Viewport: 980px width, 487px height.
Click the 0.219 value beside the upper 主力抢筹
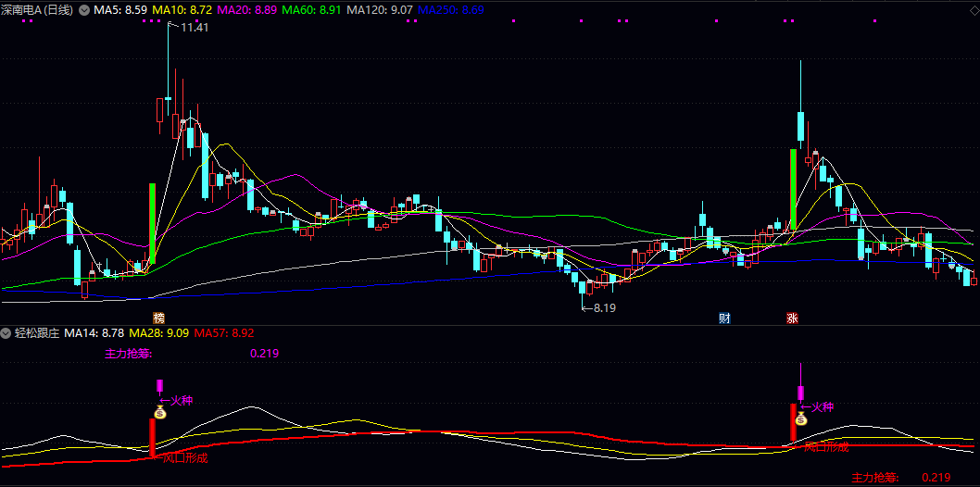pos(264,354)
